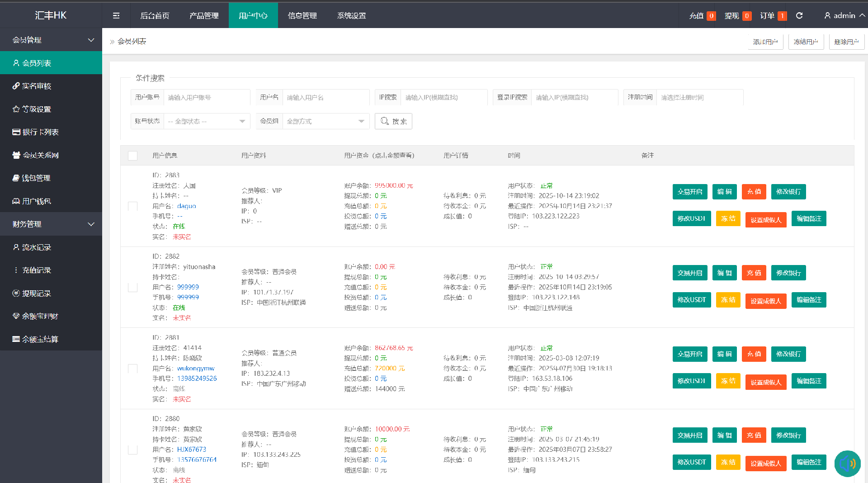Click the 添加用户 button
868x483 pixels.
(x=765, y=42)
